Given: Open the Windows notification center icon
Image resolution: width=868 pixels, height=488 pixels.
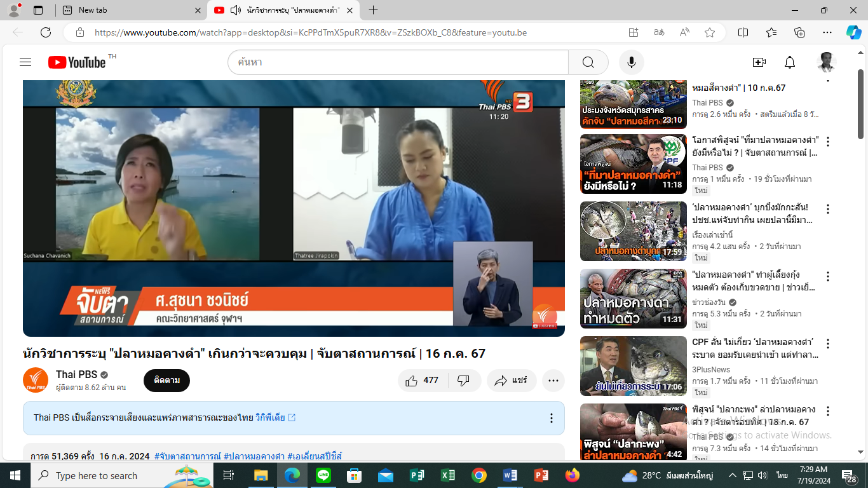Looking at the screenshot, I should pos(849,476).
